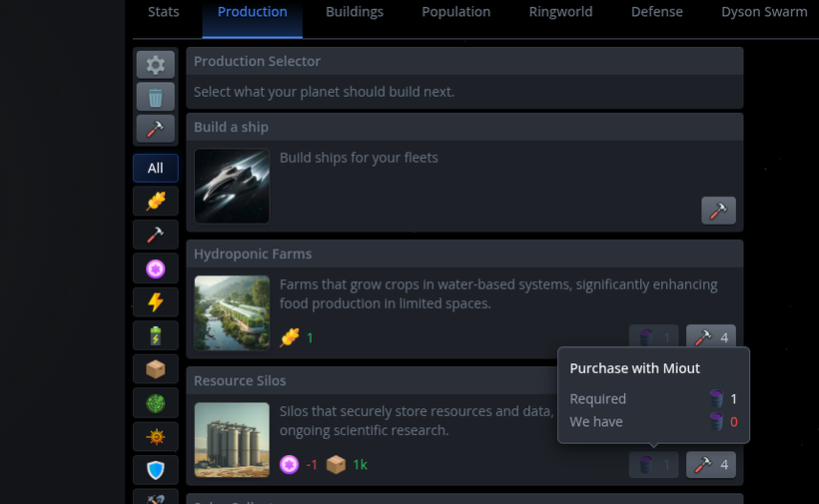Filter by the cardboard box storage icon

(x=156, y=369)
